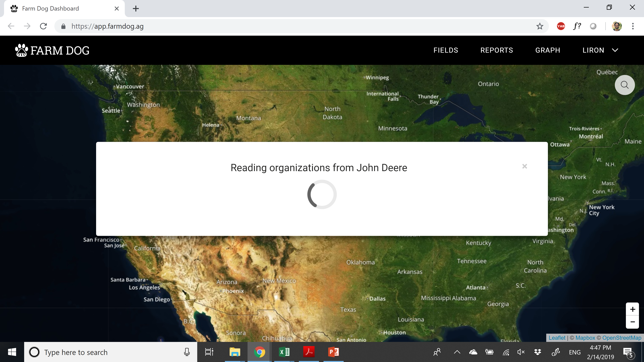Open the Chrome profile avatar

click(x=616, y=26)
